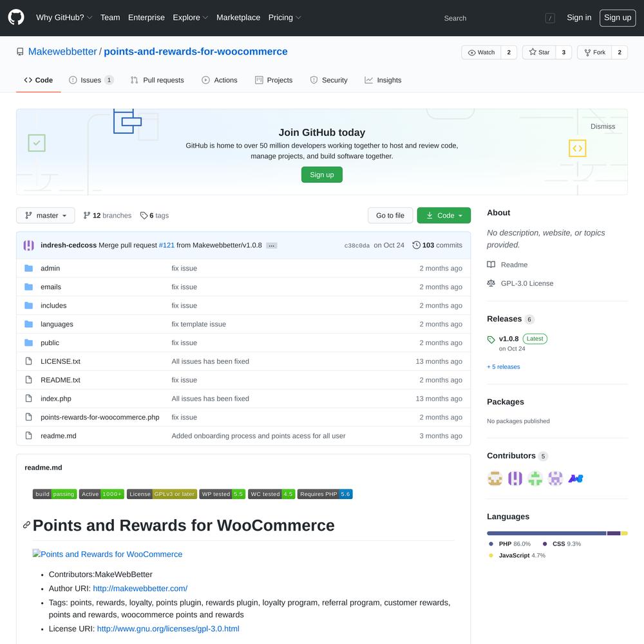Click the slash shortcut key icon
This screenshot has height=644, width=644.
click(550, 18)
